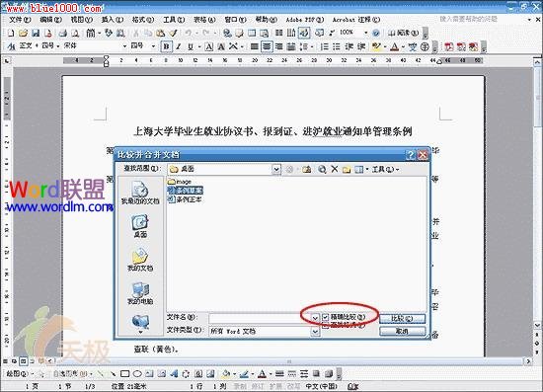Click the Paste clipboard icon
Viewport: 543px width, 392px height.
pyautogui.click(x=160, y=33)
